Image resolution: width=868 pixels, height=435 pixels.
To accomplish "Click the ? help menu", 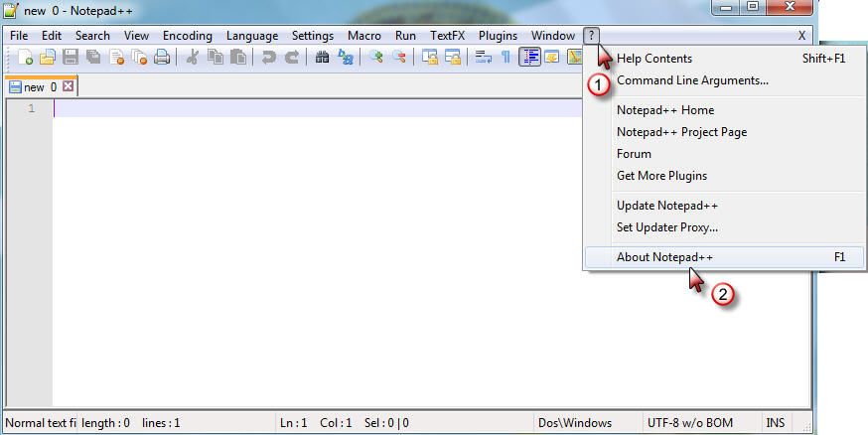I will click(591, 36).
